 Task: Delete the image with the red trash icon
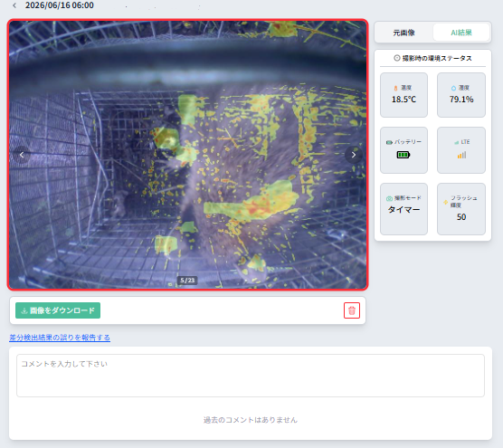coord(352,310)
